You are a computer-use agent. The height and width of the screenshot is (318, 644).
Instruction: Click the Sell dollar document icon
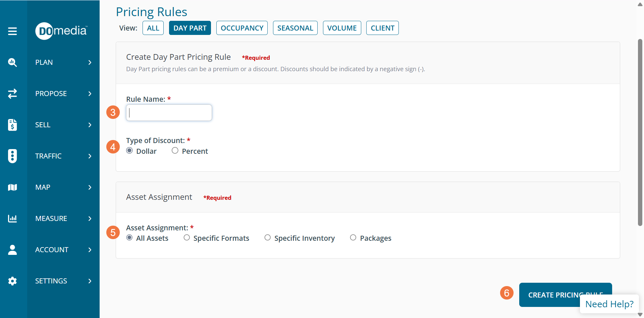click(x=12, y=125)
